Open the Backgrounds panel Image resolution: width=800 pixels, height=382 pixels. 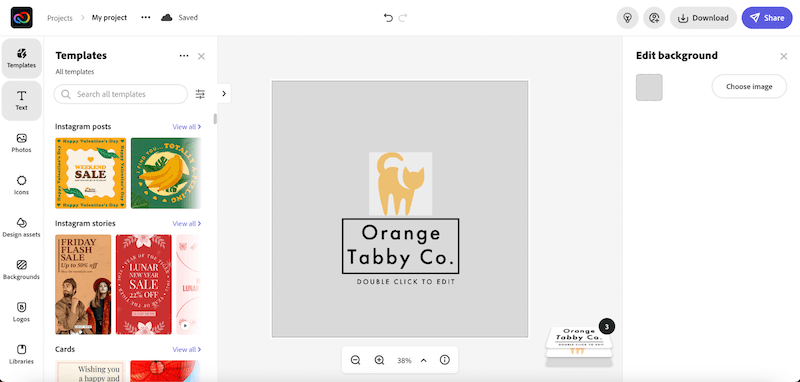(21, 270)
